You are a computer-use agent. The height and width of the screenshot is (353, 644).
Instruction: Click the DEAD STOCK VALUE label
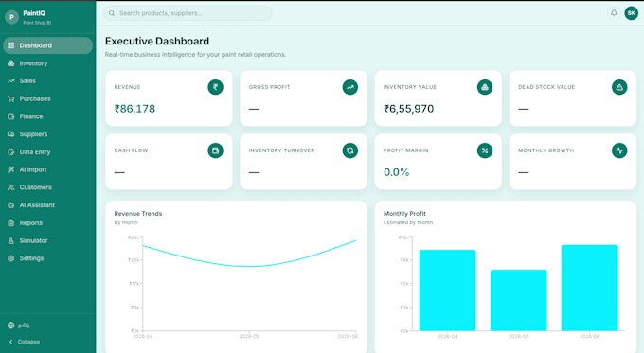coord(546,87)
